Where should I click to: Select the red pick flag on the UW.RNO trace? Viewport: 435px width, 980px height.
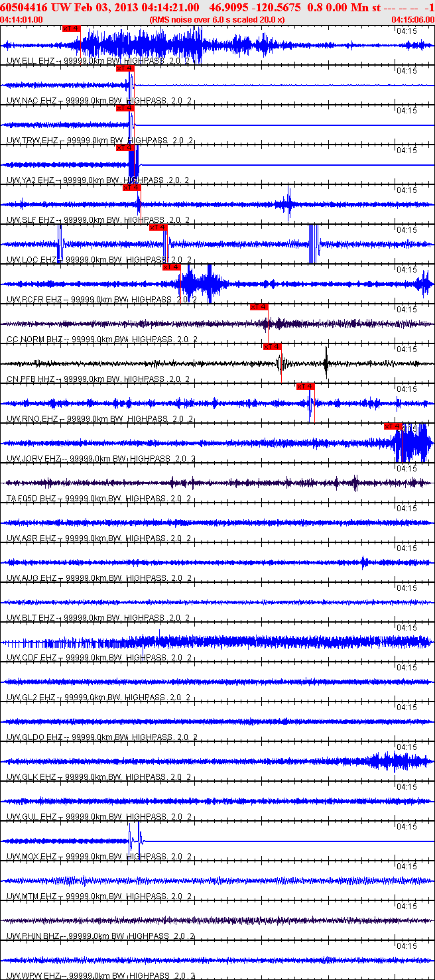305,387
